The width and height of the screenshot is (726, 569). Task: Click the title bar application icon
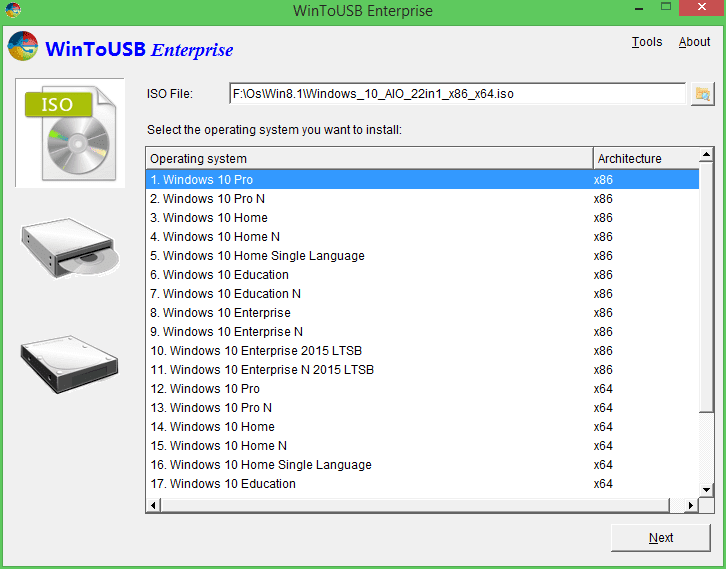[13, 10]
